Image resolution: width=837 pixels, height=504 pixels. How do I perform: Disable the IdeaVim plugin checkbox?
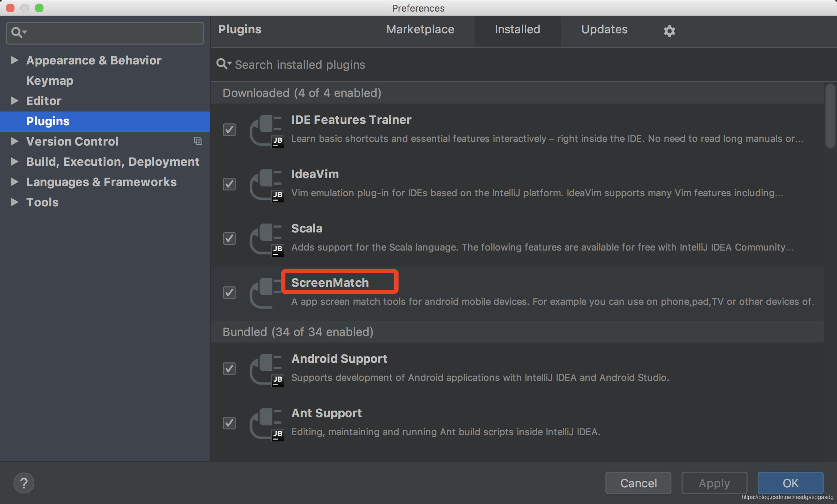(x=229, y=184)
